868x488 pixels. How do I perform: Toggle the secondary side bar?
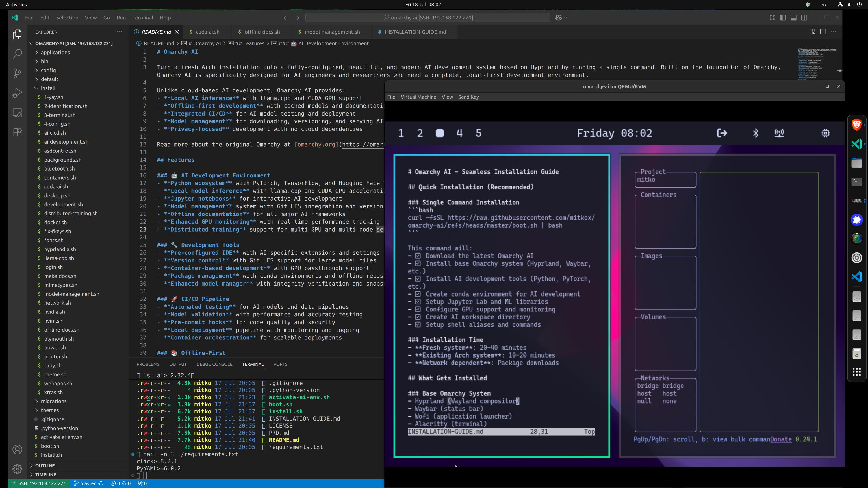tap(804, 18)
